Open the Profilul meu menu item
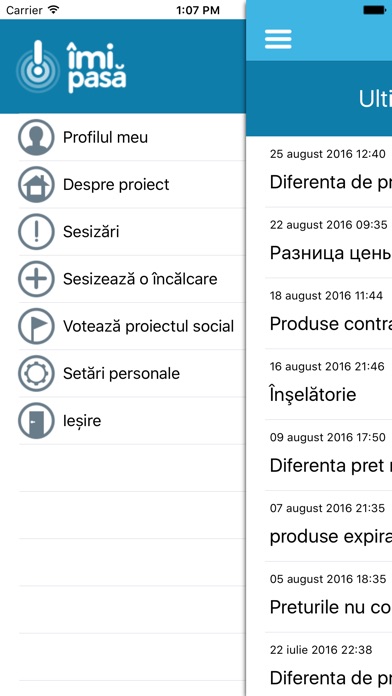 132,137
